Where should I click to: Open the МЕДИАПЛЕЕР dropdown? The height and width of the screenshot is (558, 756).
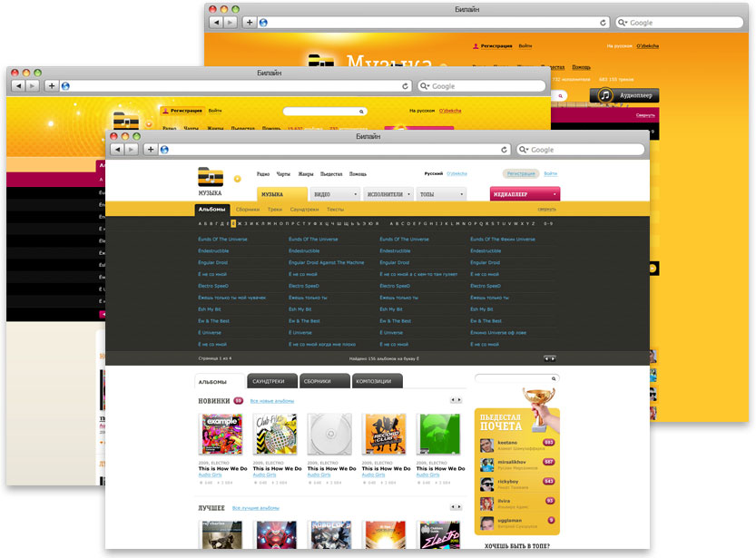click(x=525, y=194)
